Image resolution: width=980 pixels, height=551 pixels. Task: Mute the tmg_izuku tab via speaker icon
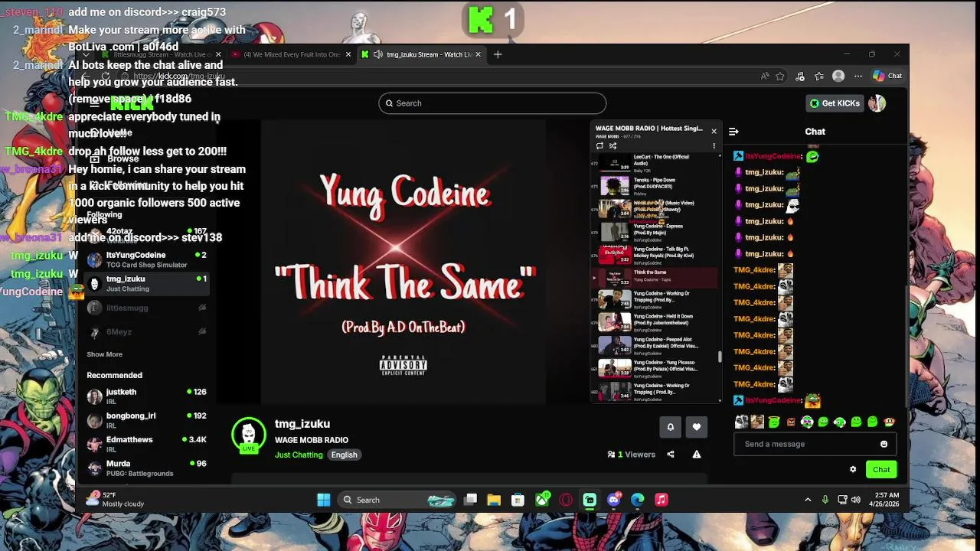(x=378, y=54)
